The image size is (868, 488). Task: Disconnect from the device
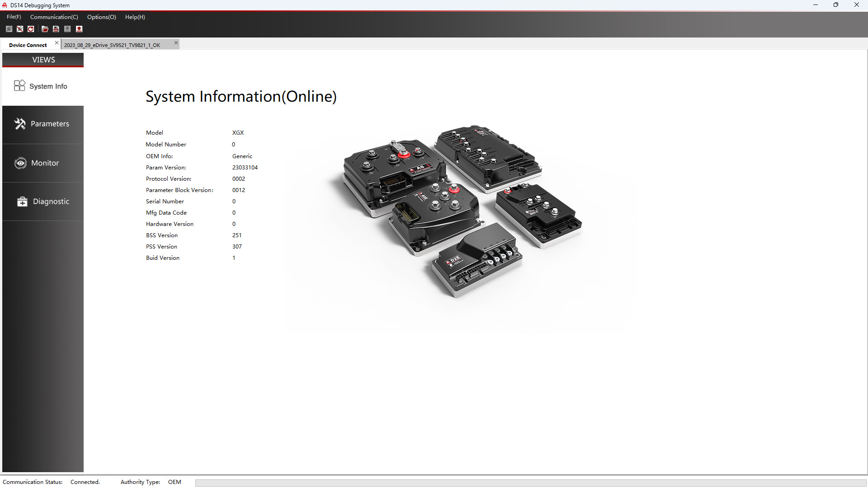pos(20,29)
